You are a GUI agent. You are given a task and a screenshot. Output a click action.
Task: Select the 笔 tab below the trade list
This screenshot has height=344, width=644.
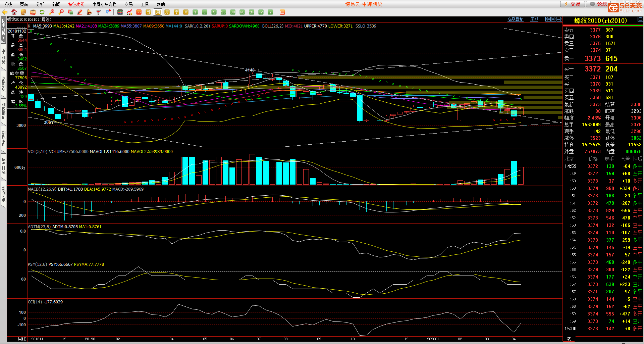coord(569,339)
